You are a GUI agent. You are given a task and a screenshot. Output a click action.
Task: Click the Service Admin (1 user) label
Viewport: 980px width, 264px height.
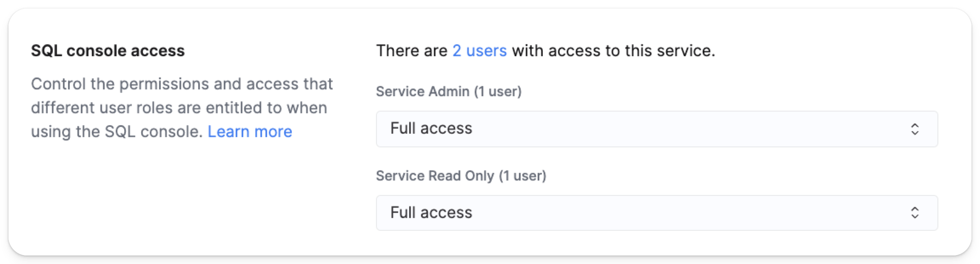tap(449, 92)
